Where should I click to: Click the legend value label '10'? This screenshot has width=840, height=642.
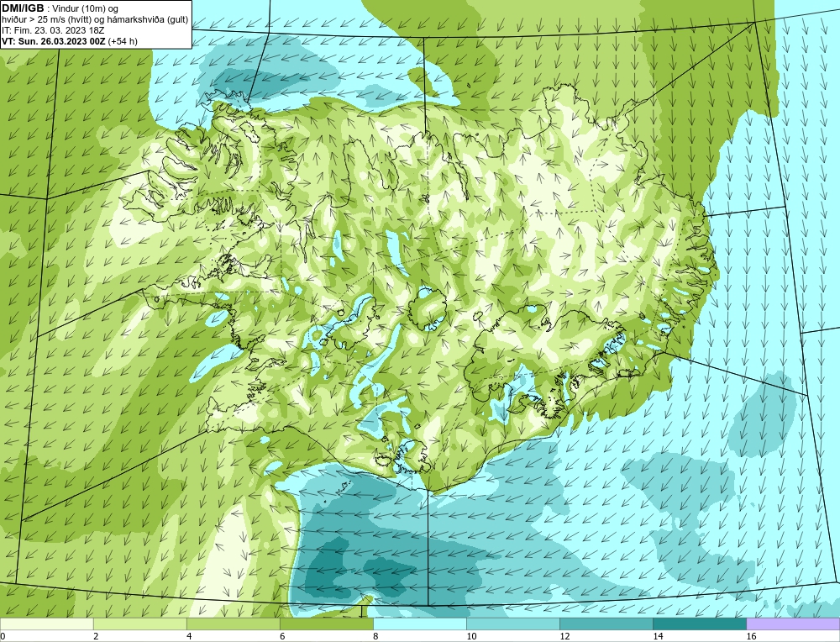tap(471, 636)
